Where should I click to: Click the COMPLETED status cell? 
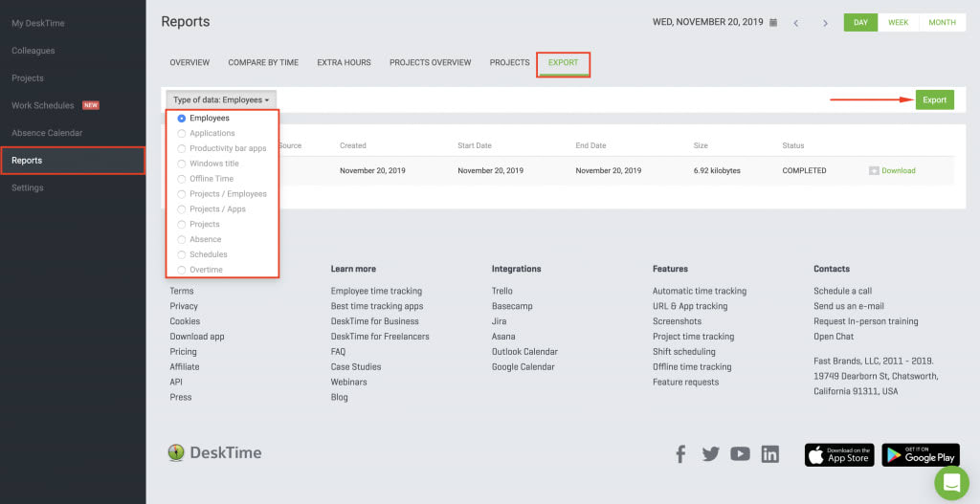[804, 170]
